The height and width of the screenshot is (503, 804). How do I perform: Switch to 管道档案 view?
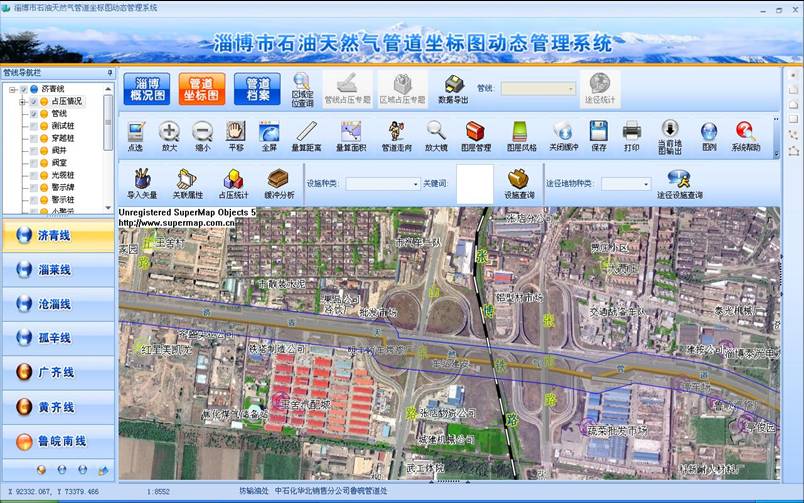(257, 89)
